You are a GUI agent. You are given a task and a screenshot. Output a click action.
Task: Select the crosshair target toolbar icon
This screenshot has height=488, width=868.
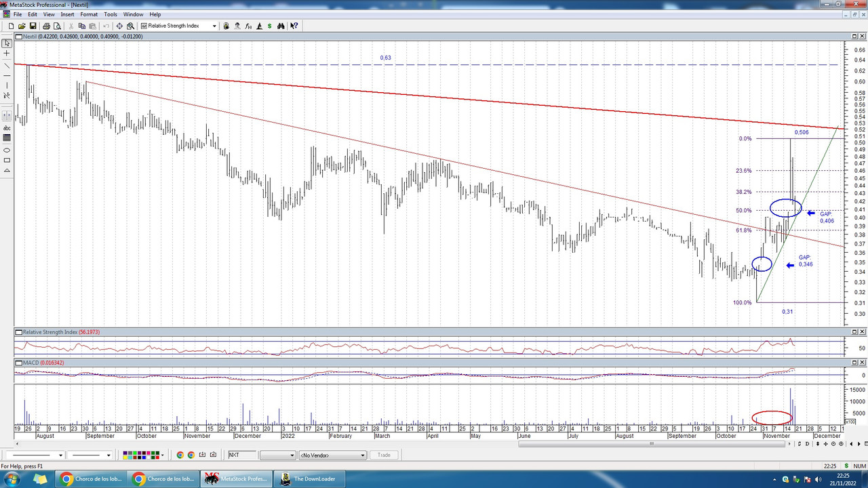[x=119, y=26]
